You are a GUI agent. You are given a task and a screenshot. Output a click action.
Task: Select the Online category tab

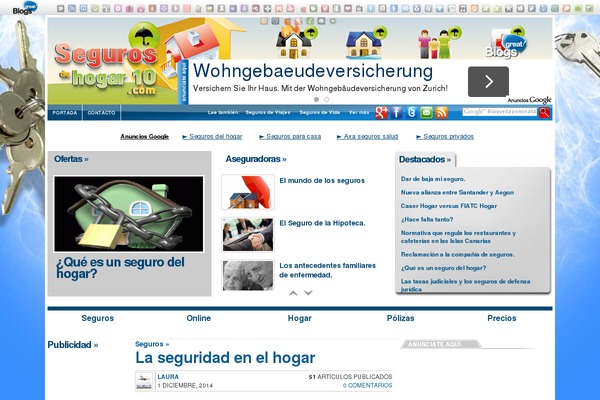(x=199, y=318)
